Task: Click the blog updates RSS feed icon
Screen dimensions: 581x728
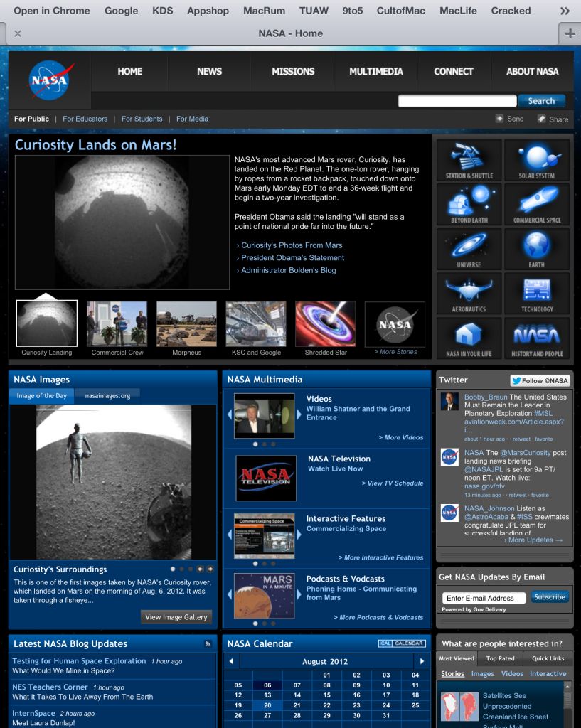Action: [x=208, y=644]
